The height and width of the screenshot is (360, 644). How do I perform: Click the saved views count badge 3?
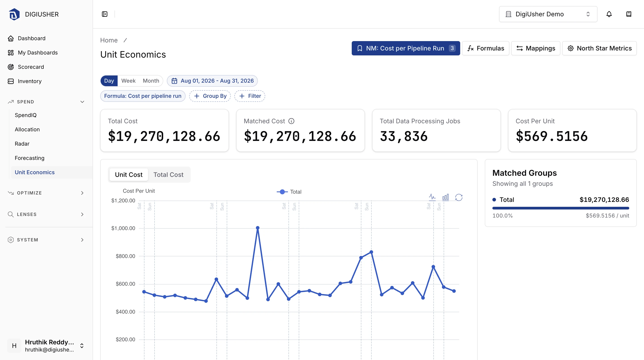[452, 48]
